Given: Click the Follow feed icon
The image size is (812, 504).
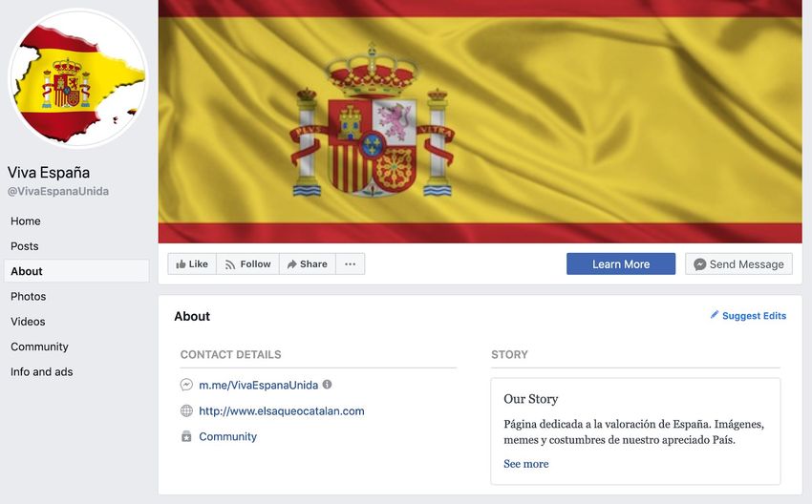Looking at the screenshot, I should pos(230,264).
